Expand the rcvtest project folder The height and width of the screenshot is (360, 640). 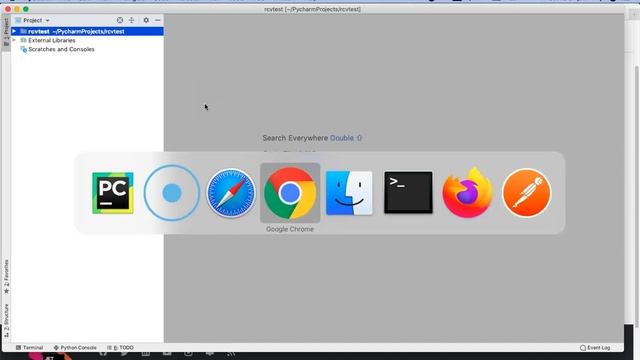click(14, 31)
